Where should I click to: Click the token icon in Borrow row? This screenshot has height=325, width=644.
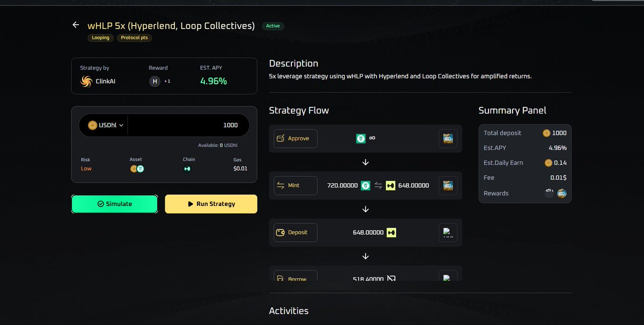(391, 278)
